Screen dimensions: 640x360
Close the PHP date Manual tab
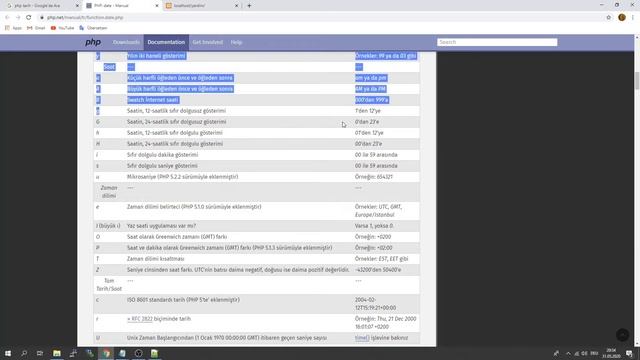tap(157, 6)
